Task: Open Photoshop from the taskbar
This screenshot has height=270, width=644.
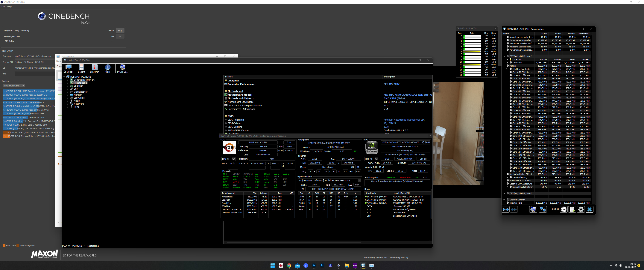Action: tap(314, 265)
